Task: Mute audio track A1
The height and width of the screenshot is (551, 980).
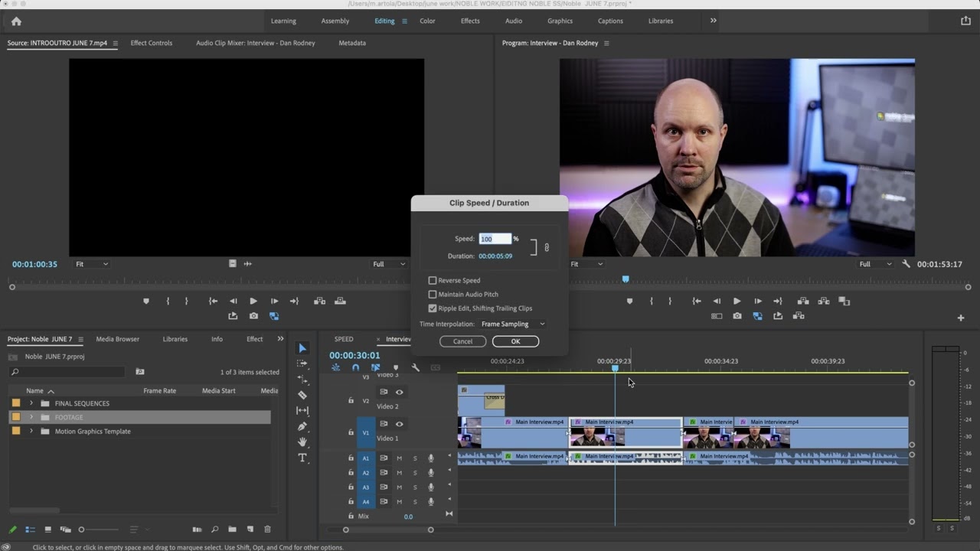Action: tap(399, 458)
